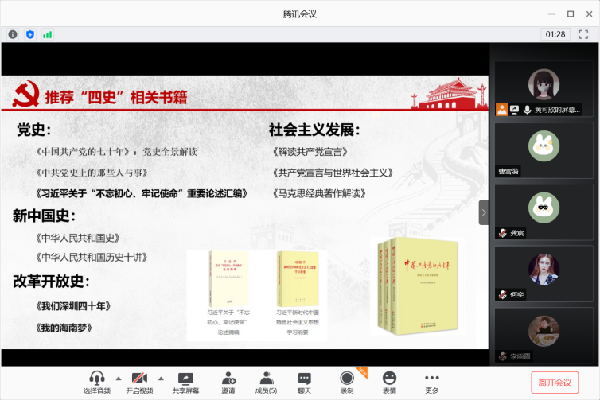Open the chat window
Image resolution: width=600 pixels, height=400 pixels.
click(304, 377)
